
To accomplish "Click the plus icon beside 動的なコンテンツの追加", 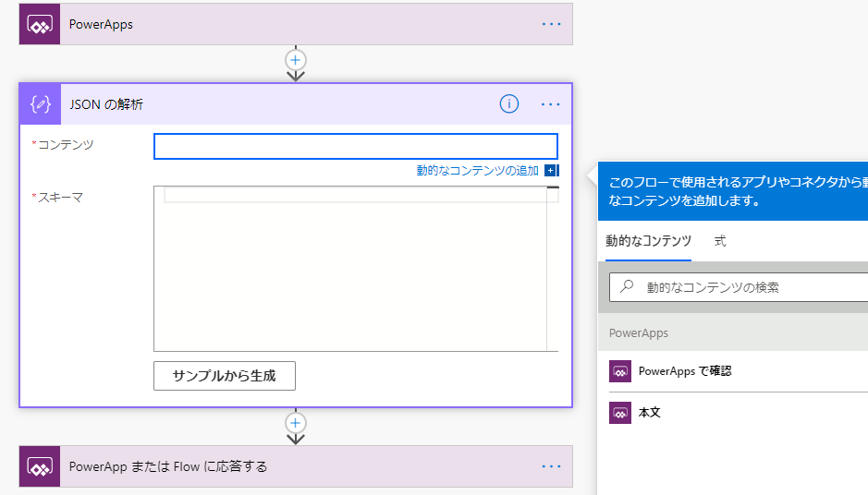I will [551, 170].
